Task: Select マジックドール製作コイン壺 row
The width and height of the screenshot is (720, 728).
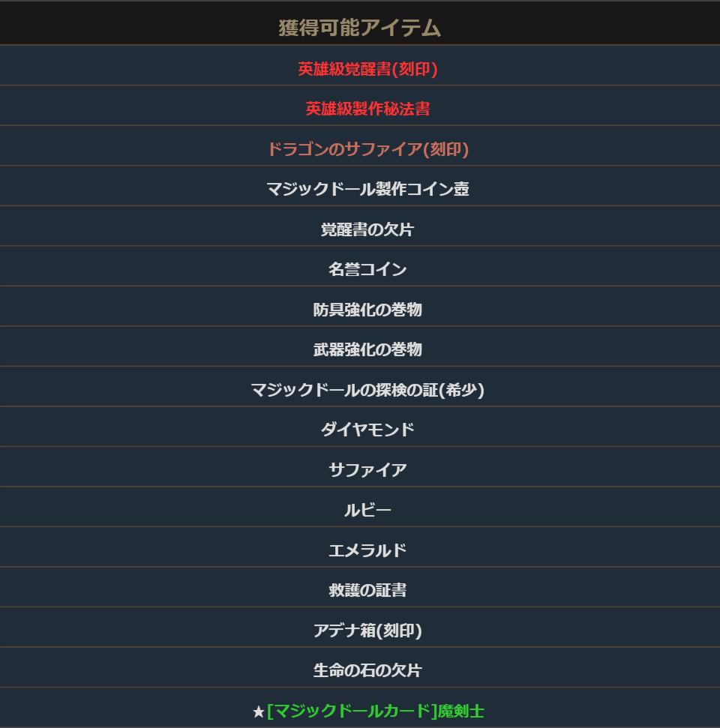Action: 367,189
